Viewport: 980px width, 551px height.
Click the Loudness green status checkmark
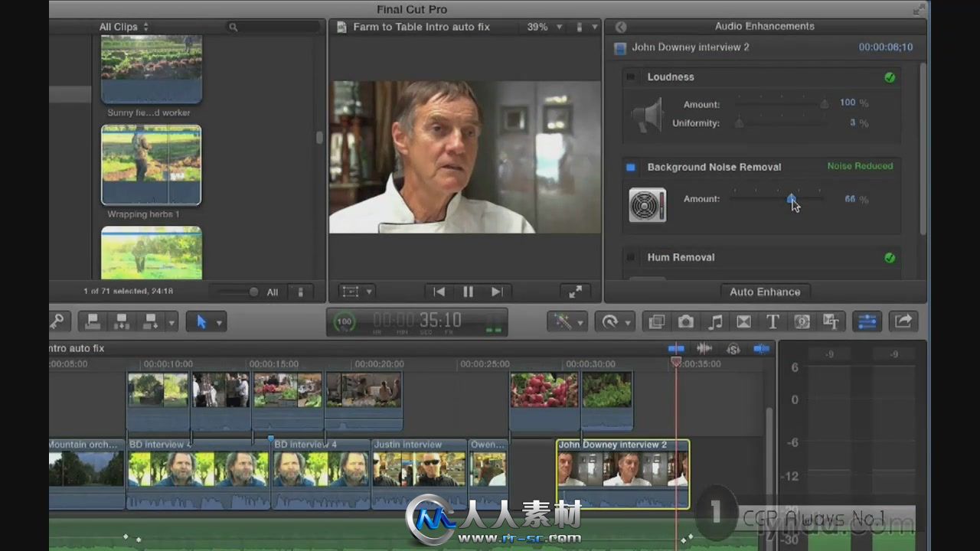tap(890, 77)
